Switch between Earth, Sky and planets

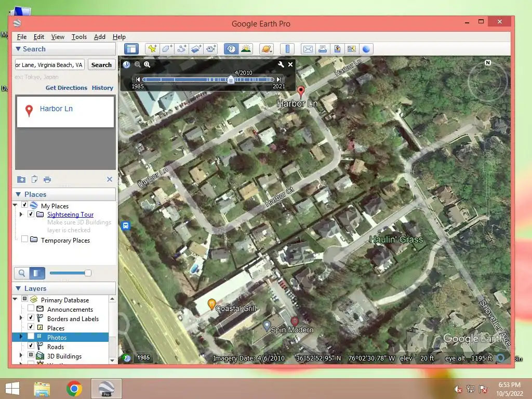(x=267, y=49)
